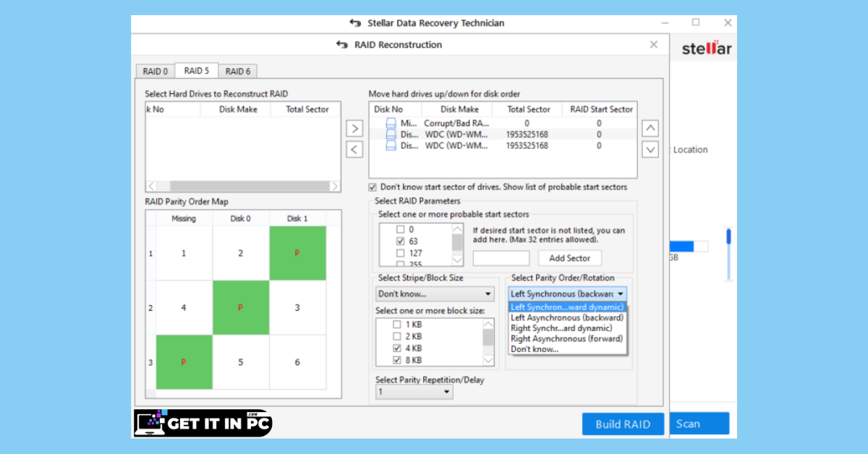Click the Missing column header in parity map

[x=184, y=218]
